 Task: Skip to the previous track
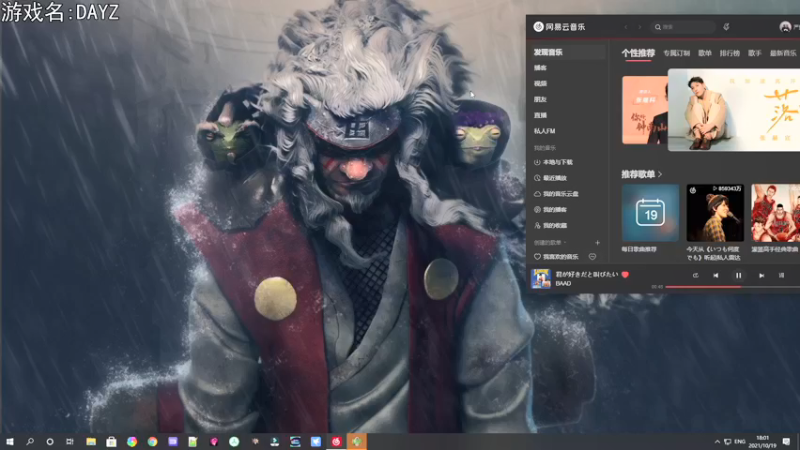tap(716, 276)
